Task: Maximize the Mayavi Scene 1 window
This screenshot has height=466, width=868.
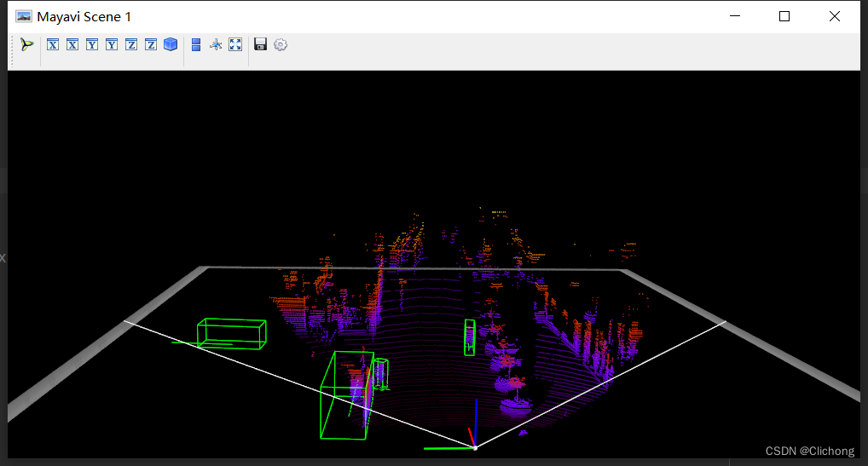Action: [784, 16]
